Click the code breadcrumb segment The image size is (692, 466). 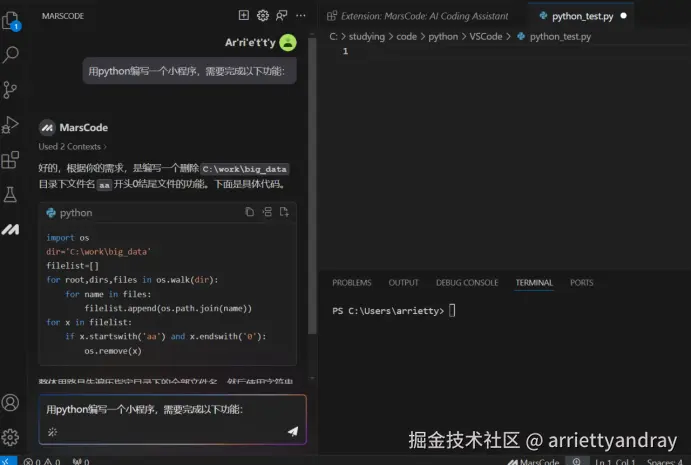[406, 36]
